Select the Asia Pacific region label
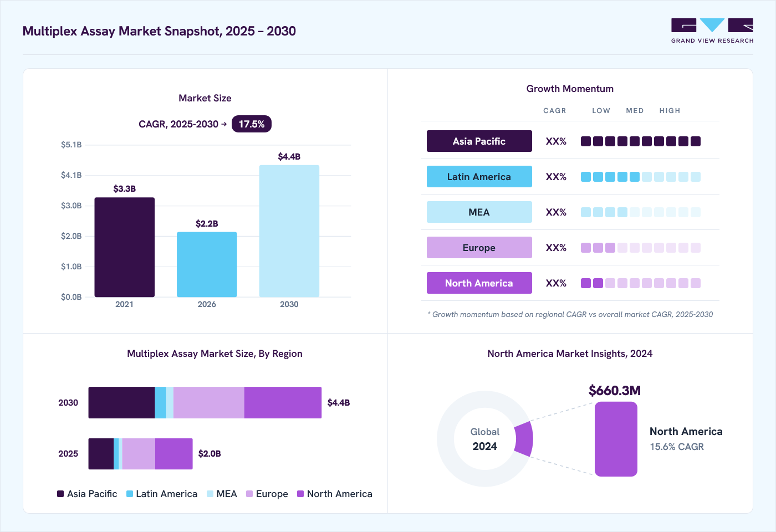 479,141
